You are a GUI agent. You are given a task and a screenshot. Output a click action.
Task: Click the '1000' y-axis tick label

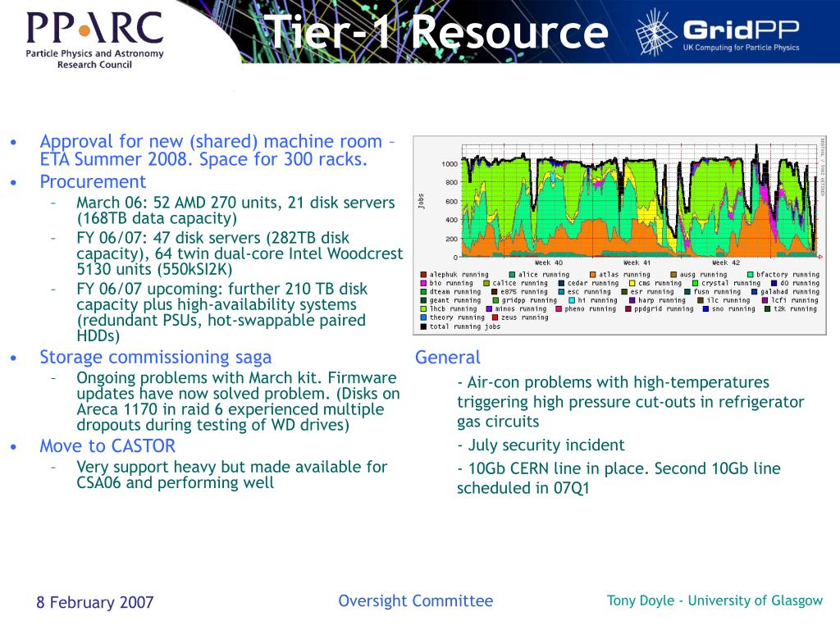450,164
